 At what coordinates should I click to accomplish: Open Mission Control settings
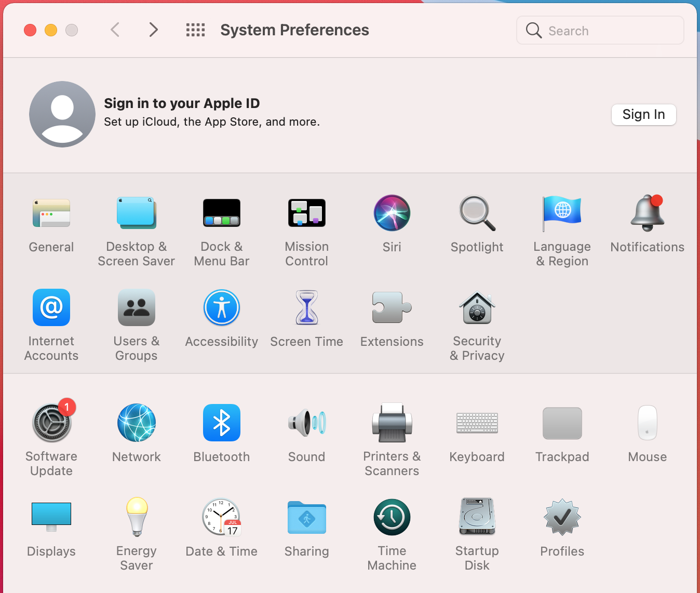306,213
